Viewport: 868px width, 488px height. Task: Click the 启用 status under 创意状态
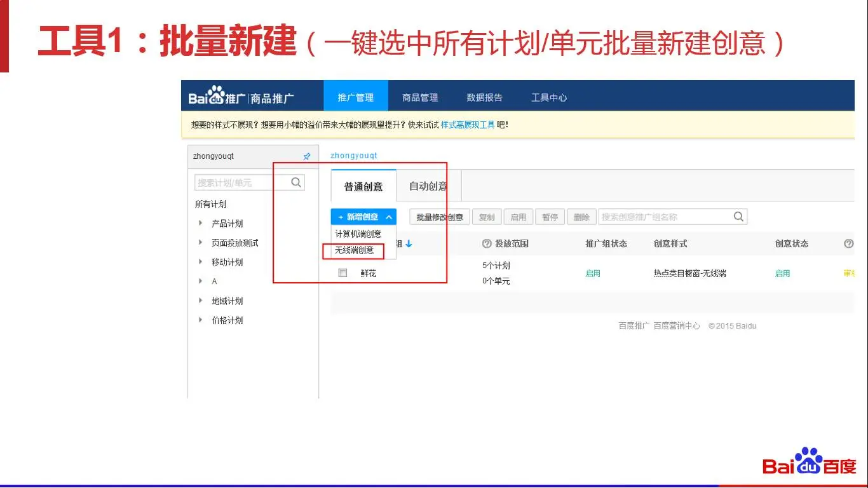tap(782, 273)
